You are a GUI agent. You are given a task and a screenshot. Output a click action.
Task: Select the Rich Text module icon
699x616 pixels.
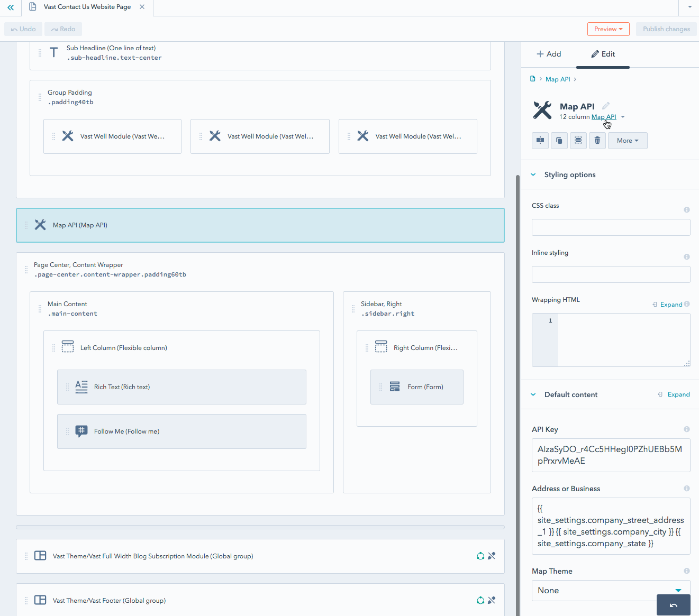tap(81, 387)
